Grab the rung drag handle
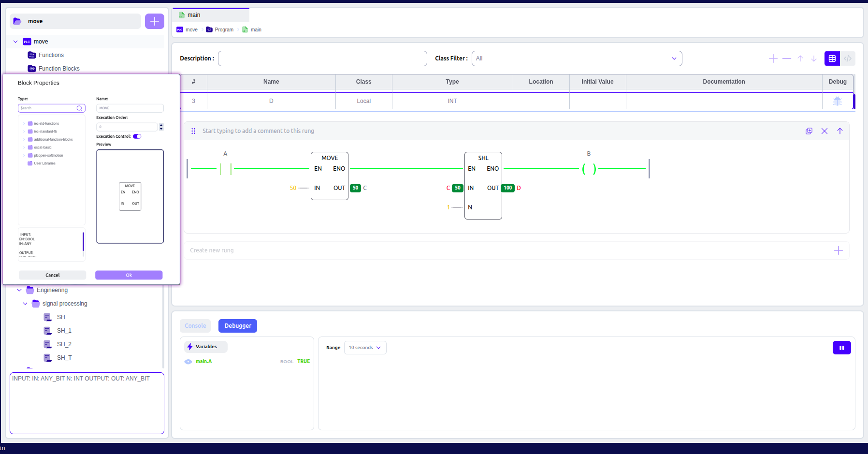Viewport: 868px width, 454px height. click(x=193, y=131)
